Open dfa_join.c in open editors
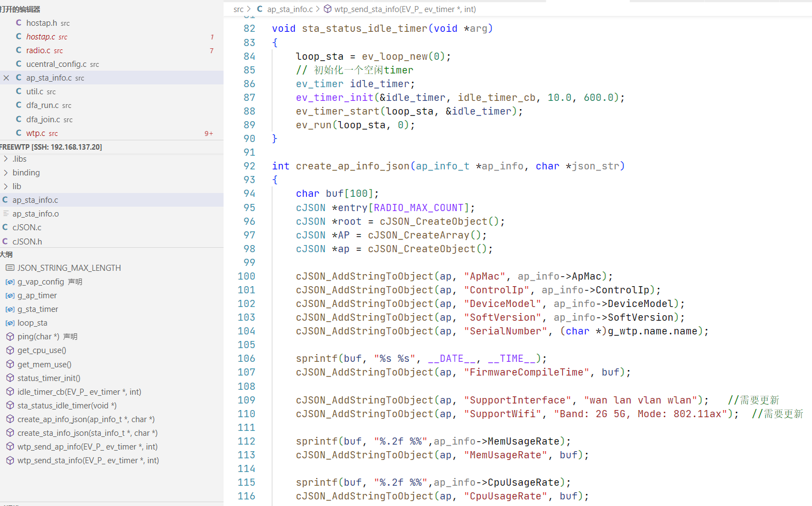 point(112,120)
